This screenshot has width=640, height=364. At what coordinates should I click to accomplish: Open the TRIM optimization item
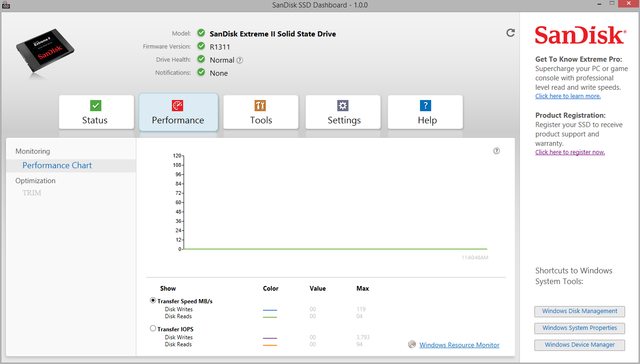tap(32, 193)
